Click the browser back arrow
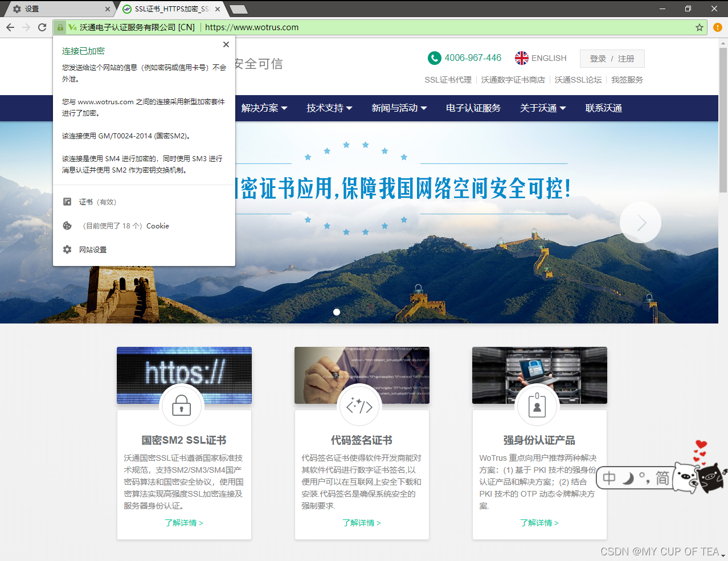This screenshot has height=561, width=728. pos(10,27)
